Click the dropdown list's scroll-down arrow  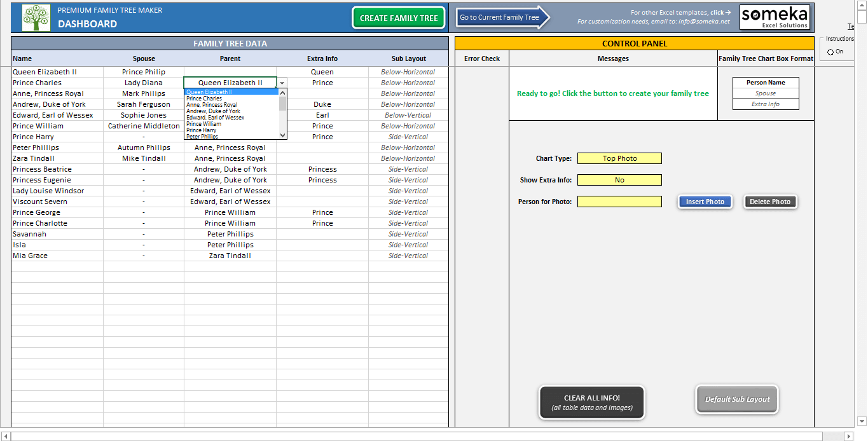(x=283, y=135)
